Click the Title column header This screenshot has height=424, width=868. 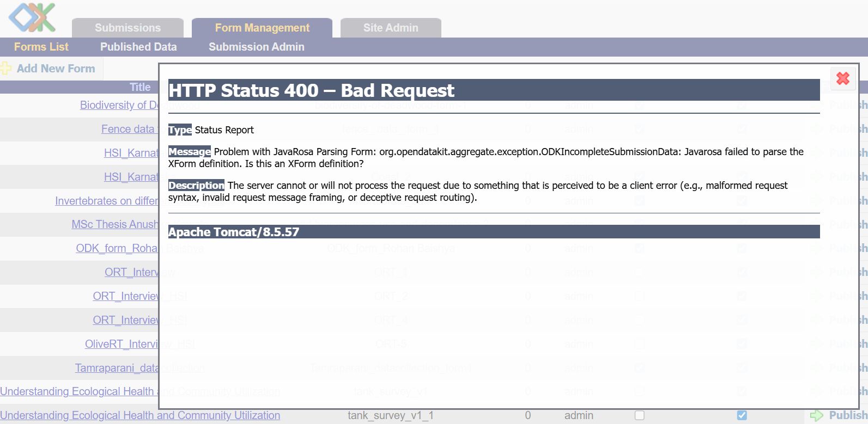(x=140, y=87)
